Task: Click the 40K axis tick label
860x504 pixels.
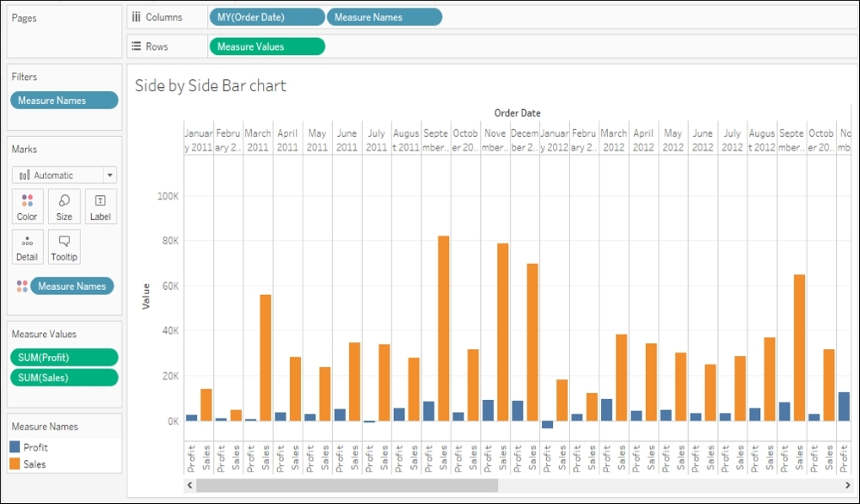Action: [170, 331]
